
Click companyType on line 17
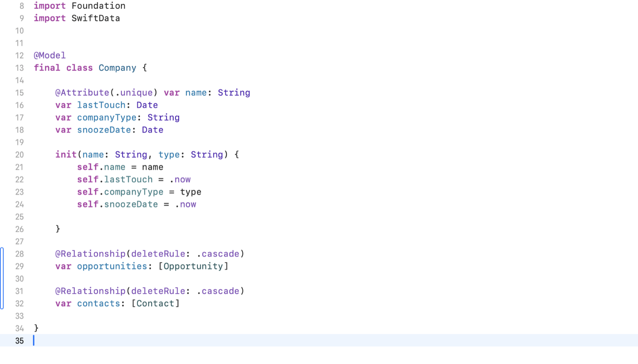[x=107, y=117]
